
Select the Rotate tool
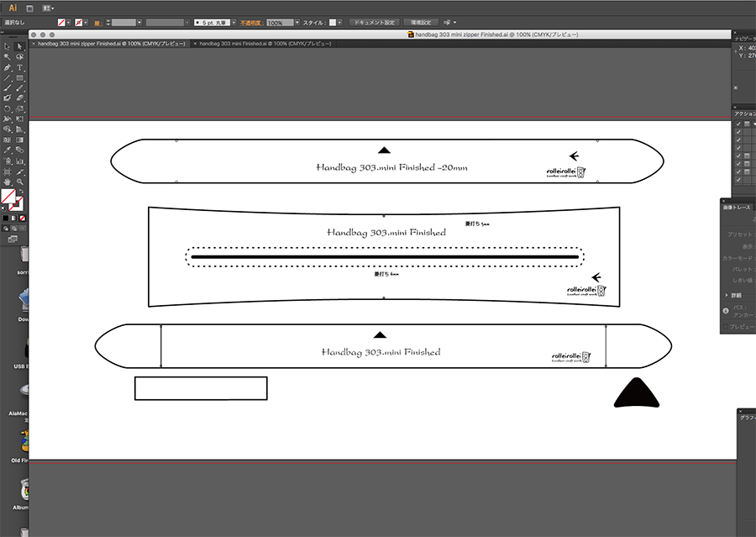click(x=8, y=108)
